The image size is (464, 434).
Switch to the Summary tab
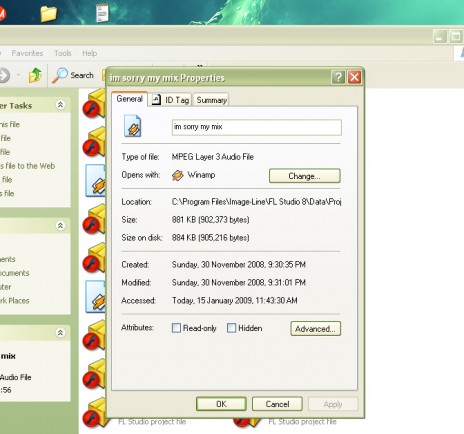[211, 100]
